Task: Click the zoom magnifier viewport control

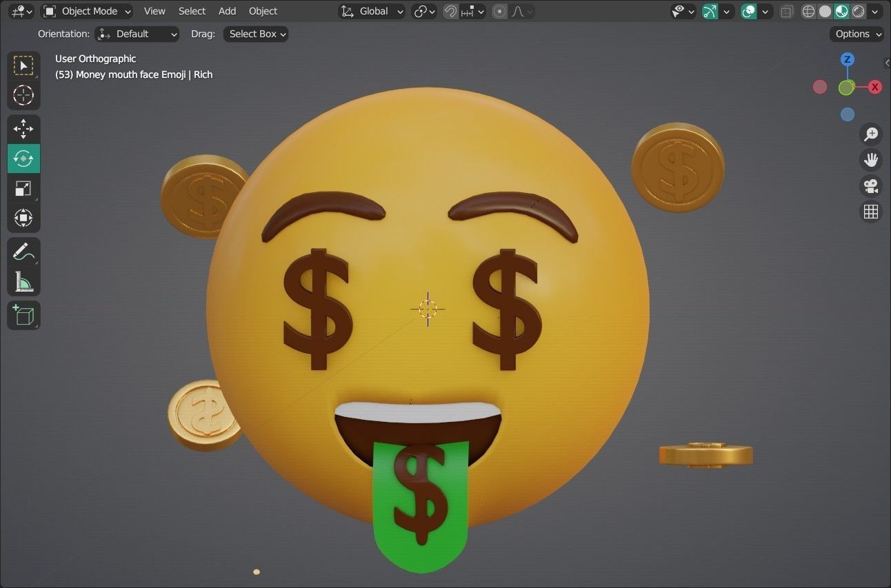Action: (871, 134)
